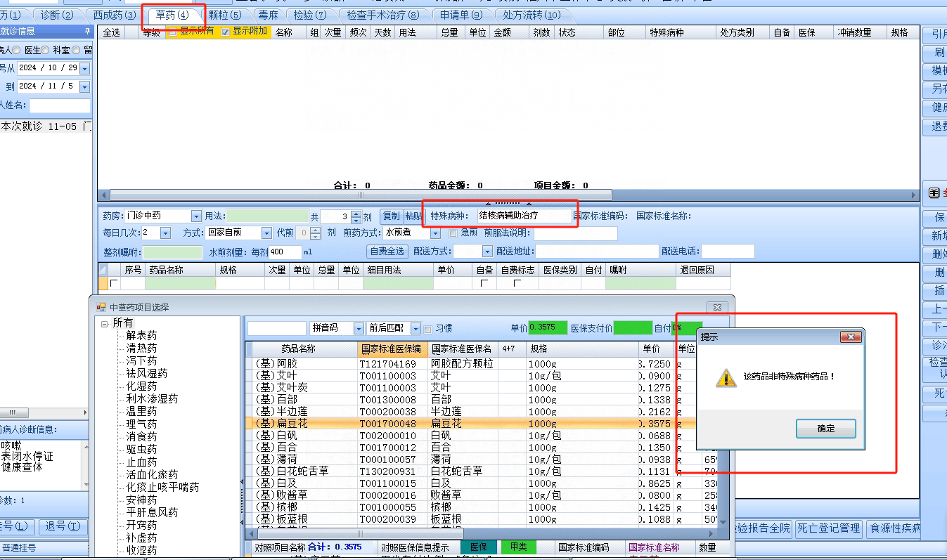Viewport: 947px width, 560px height.
Task: Tick the 自费标志 checkbox in the prescription row
Action: [517, 283]
